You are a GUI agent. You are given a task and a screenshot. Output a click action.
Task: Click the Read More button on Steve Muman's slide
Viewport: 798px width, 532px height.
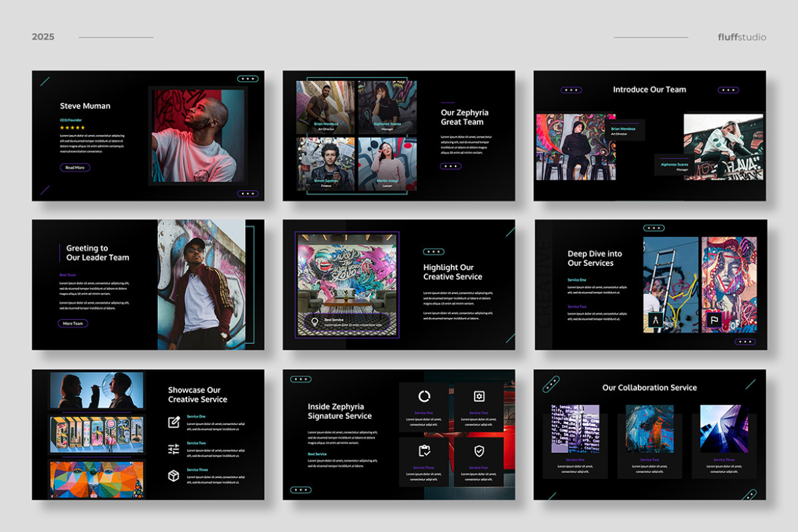pyautogui.click(x=74, y=168)
